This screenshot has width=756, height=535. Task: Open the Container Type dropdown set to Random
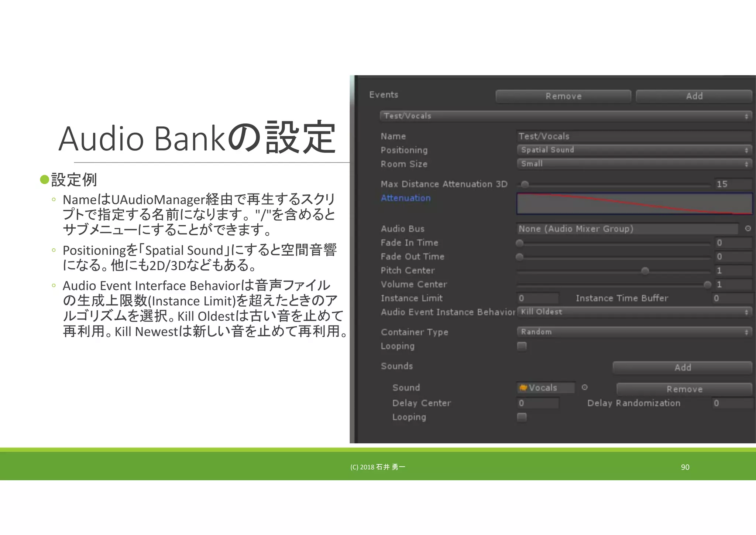coord(634,332)
